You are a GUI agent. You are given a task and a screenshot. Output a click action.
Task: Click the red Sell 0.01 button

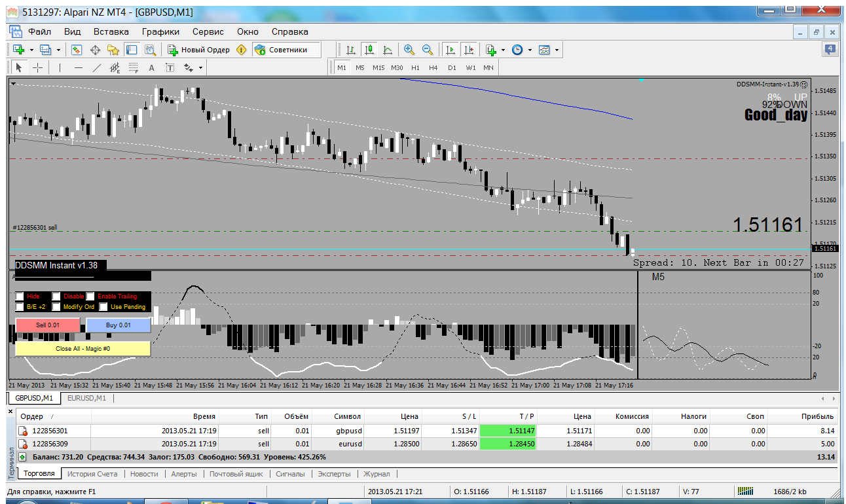tap(48, 325)
